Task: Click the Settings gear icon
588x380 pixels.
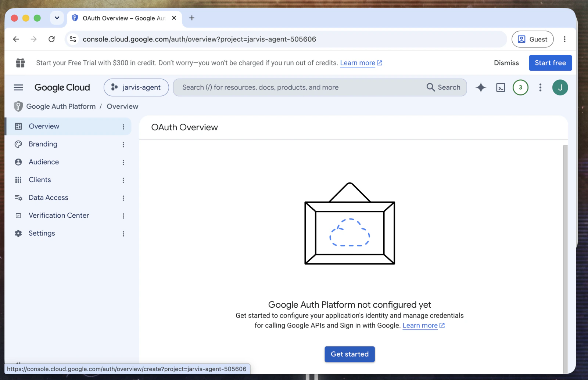Action: coord(18,234)
